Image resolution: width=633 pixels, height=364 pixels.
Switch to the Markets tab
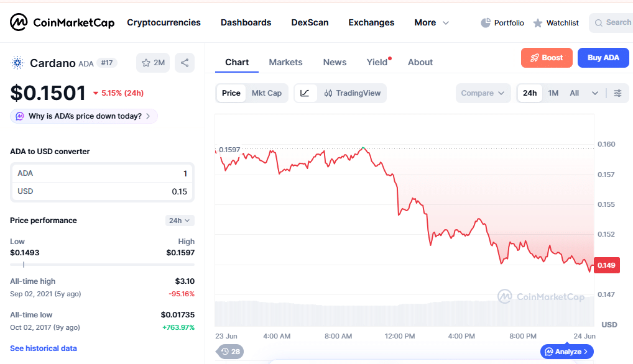click(285, 62)
